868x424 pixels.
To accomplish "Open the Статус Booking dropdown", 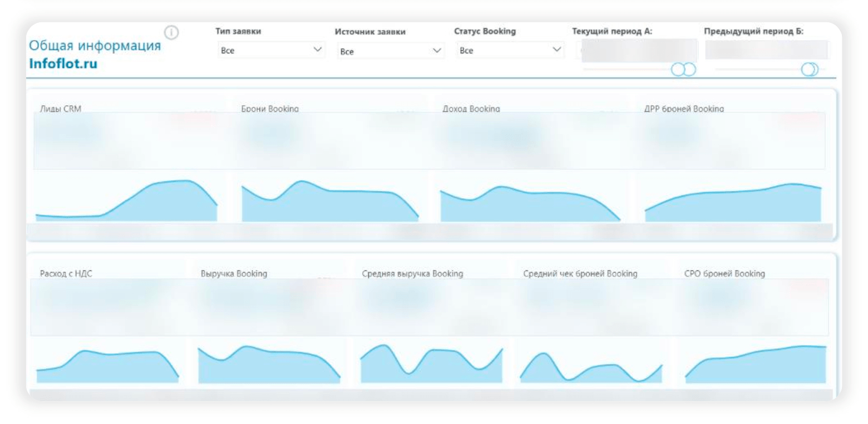I will 510,51.
